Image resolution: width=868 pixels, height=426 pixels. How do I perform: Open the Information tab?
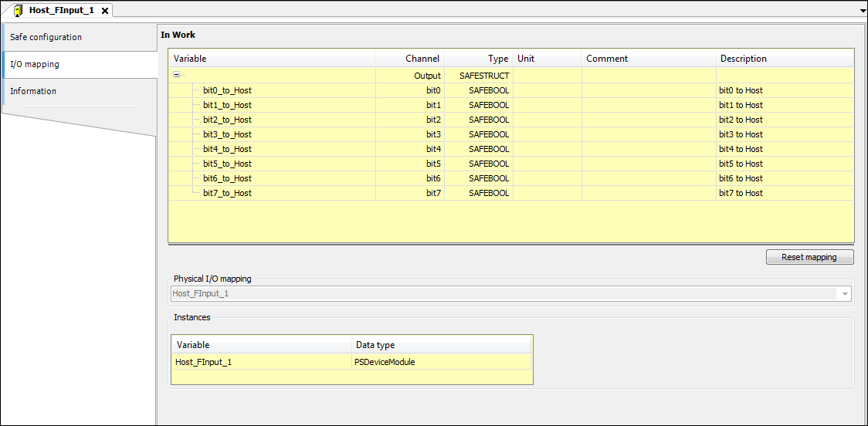coord(33,91)
